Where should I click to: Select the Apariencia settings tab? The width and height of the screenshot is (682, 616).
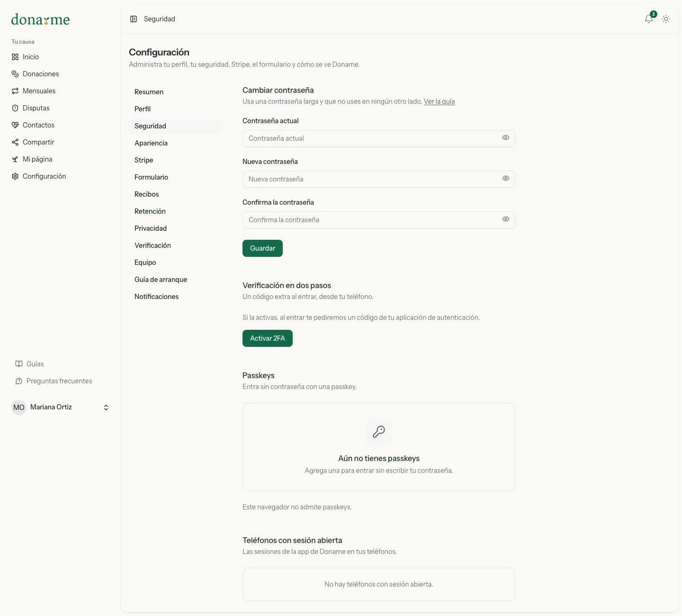coord(174,143)
